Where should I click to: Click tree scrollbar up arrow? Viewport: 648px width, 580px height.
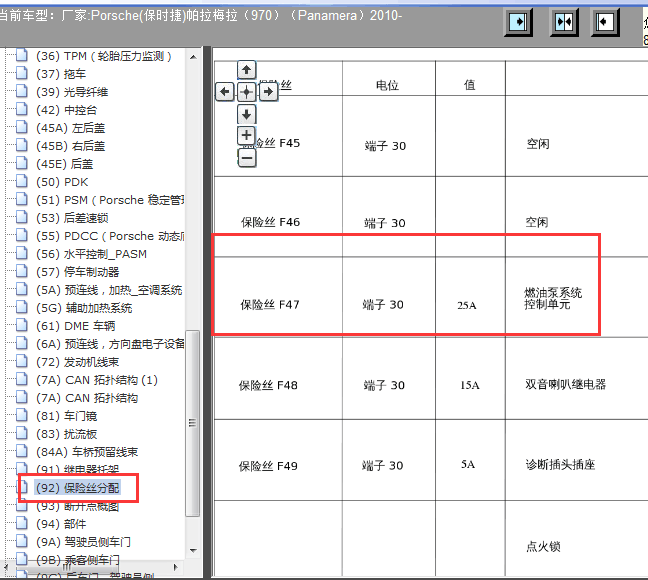click(193, 57)
